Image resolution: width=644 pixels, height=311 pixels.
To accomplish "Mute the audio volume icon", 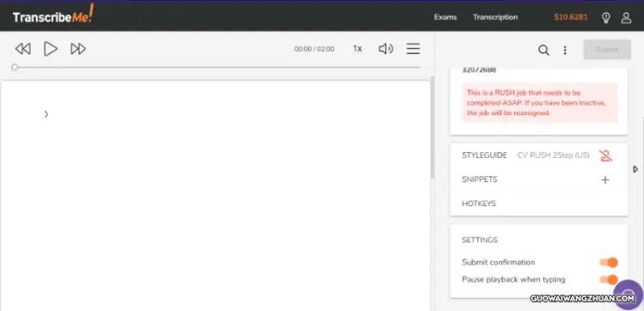I will pyautogui.click(x=386, y=49).
